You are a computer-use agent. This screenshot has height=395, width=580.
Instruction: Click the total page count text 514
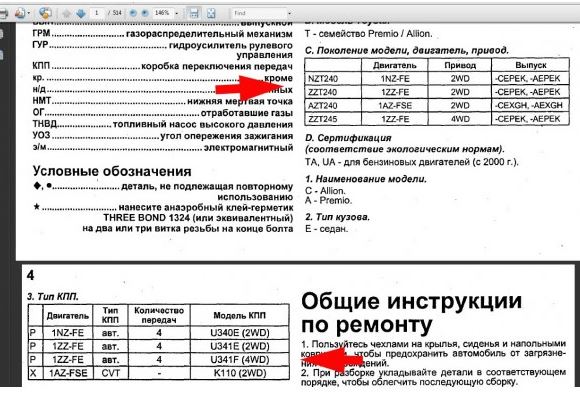pyautogui.click(x=117, y=13)
